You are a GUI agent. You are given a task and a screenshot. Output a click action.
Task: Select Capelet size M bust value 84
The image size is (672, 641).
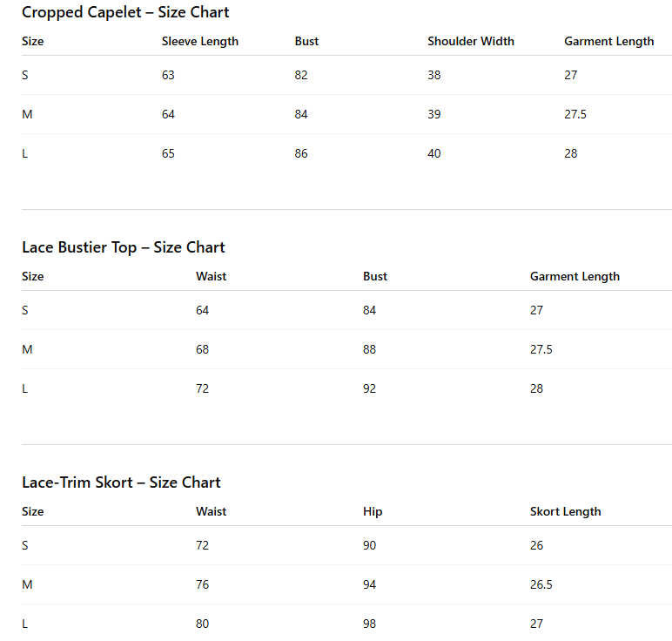(301, 114)
